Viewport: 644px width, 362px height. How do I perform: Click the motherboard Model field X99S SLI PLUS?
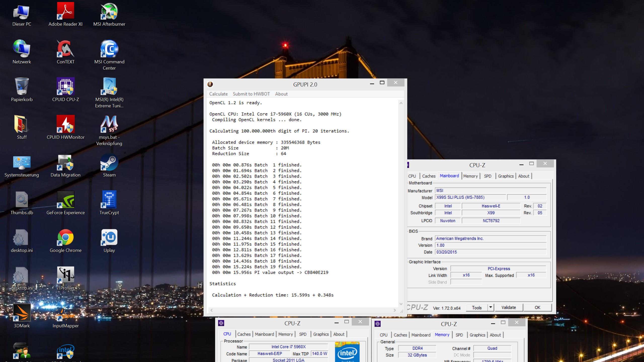click(470, 197)
